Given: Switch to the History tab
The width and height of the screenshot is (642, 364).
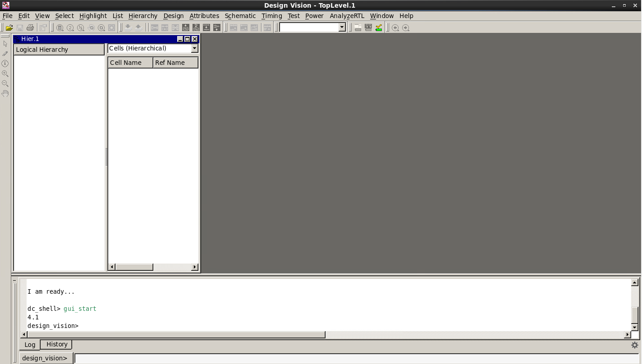Looking at the screenshot, I should point(56,344).
